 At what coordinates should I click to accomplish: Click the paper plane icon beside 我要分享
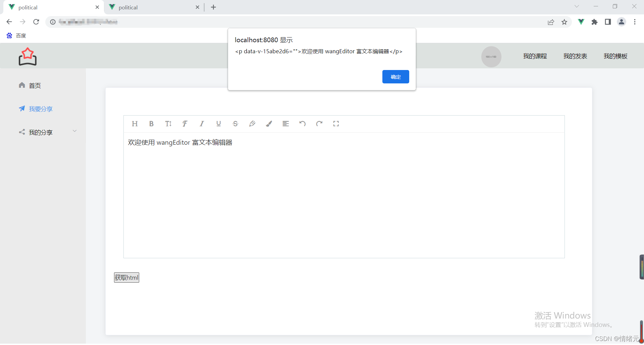click(22, 109)
